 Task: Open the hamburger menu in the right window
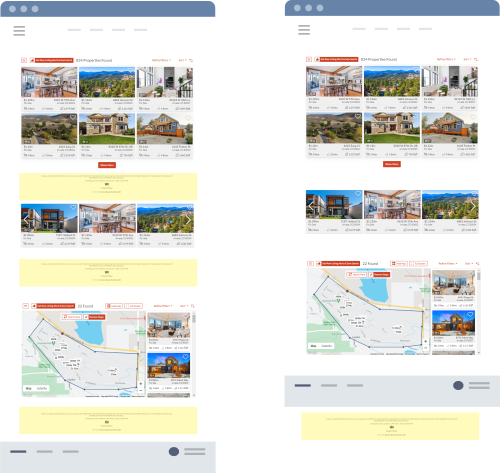click(x=304, y=30)
